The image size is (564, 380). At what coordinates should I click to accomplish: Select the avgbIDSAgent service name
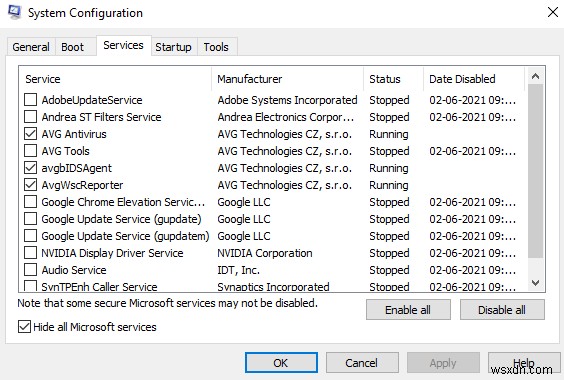click(77, 168)
